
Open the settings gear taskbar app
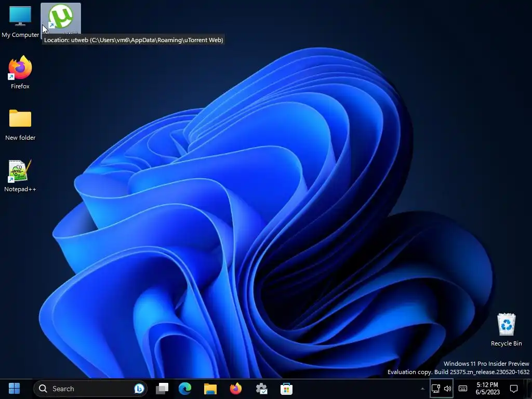262,389
